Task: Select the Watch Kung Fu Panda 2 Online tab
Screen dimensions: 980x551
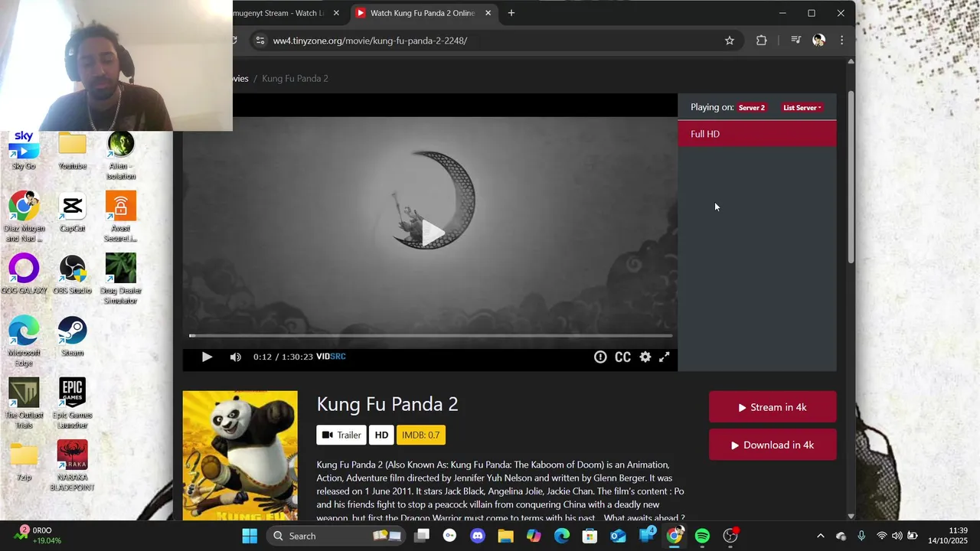Action: point(423,13)
